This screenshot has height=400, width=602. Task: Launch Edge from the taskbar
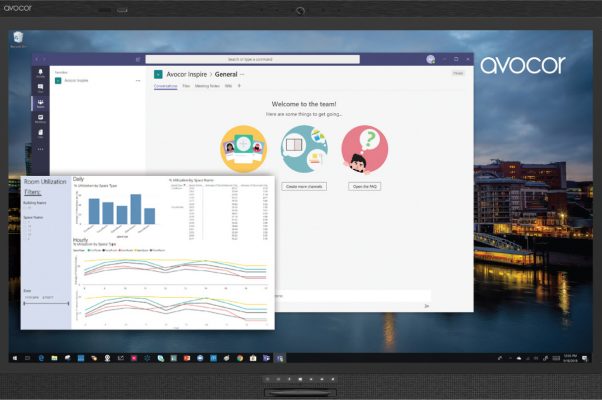[x=41, y=358]
